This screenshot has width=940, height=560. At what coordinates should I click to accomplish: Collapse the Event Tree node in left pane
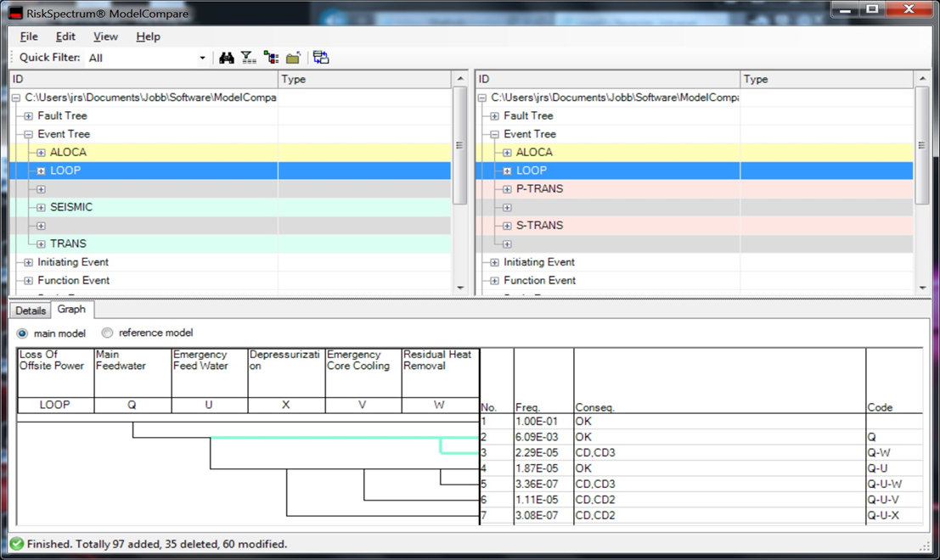28,134
